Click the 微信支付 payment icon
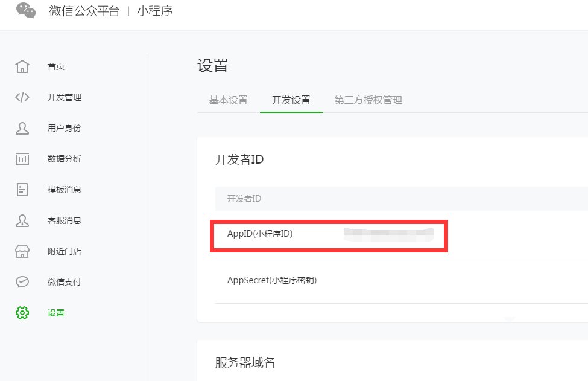 [x=22, y=282]
